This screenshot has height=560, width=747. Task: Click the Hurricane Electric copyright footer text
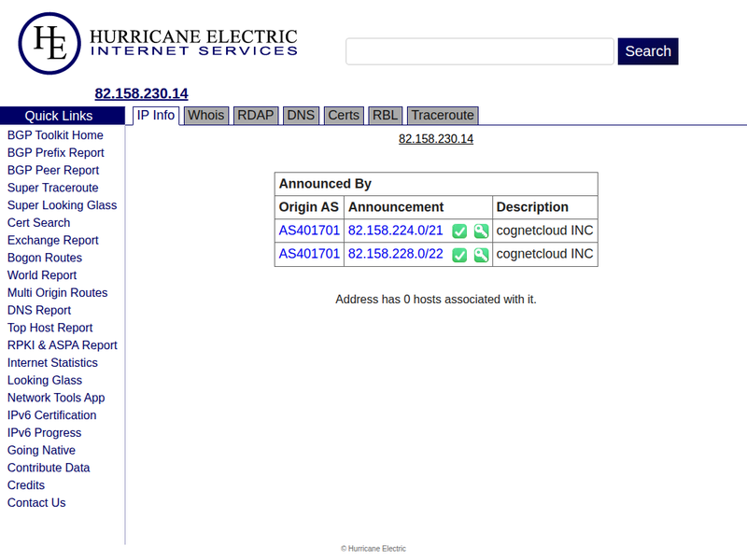point(373,549)
